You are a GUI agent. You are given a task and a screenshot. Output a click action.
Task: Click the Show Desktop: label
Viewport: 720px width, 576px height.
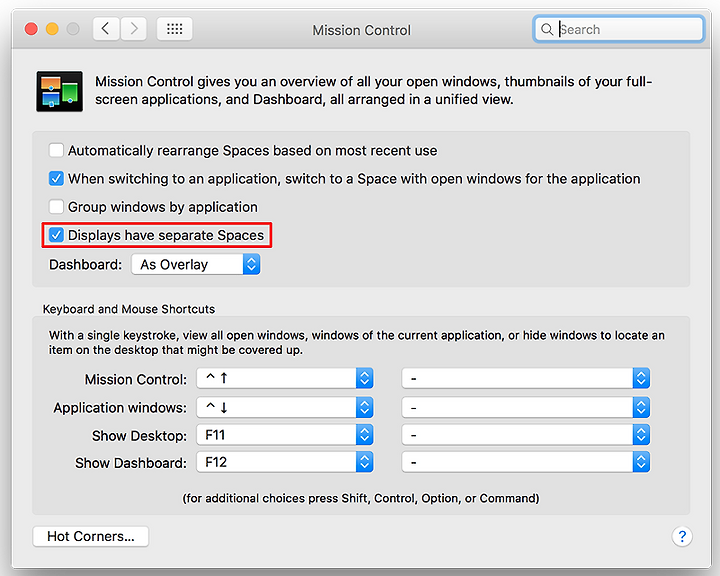(139, 435)
